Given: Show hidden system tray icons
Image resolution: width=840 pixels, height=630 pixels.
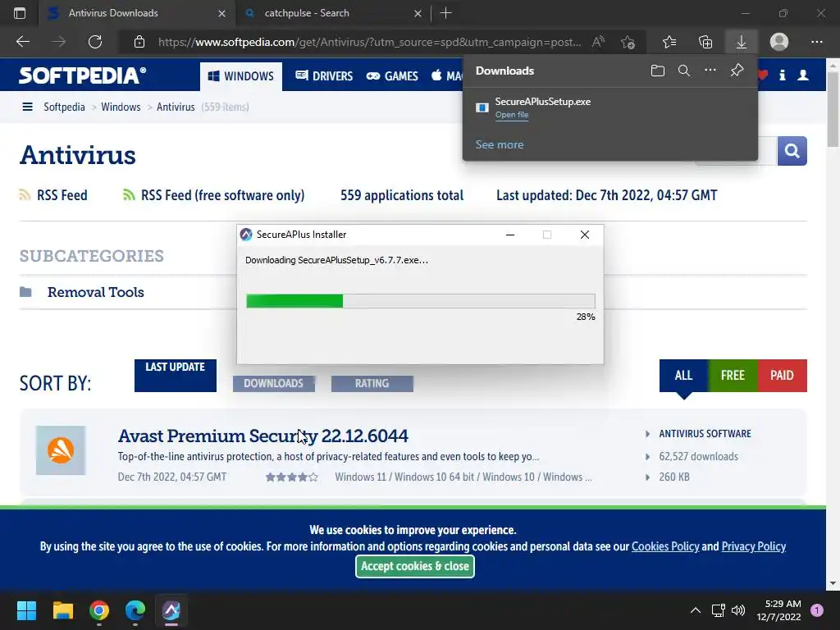Looking at the screenshot, I should (x=696, y=610).
